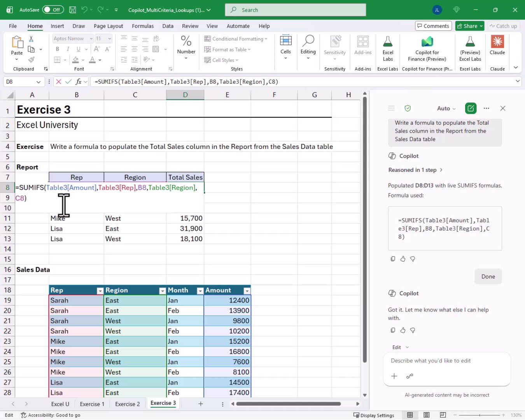
Task: Open the Region column filter dropdown
Action: [x=163, y=291]
